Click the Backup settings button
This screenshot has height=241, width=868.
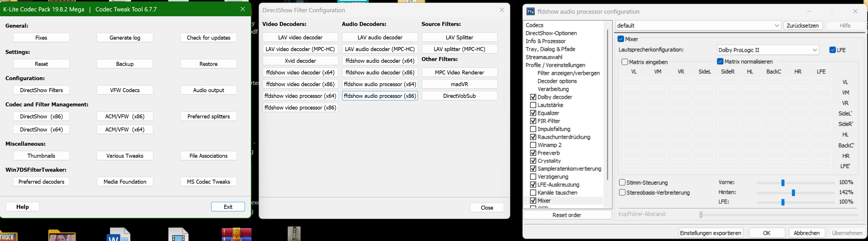click(x=125, y=64)
